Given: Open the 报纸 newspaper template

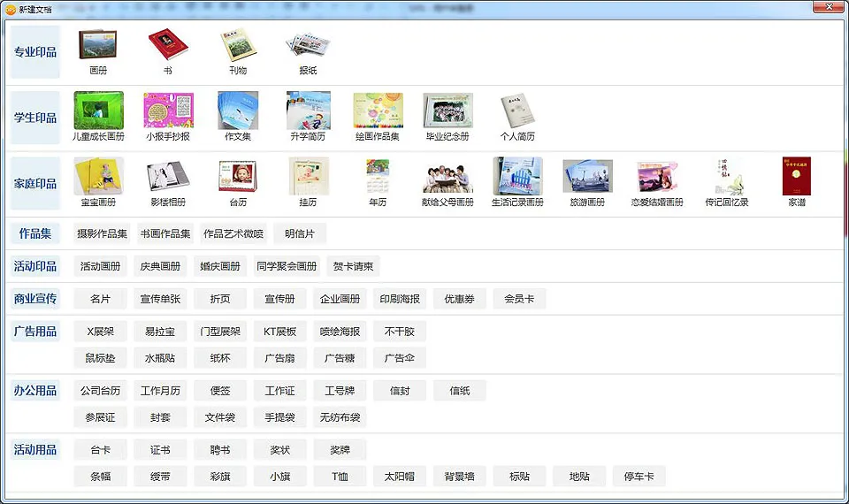Looking at the screenshot, I should [x=308, y=46].
